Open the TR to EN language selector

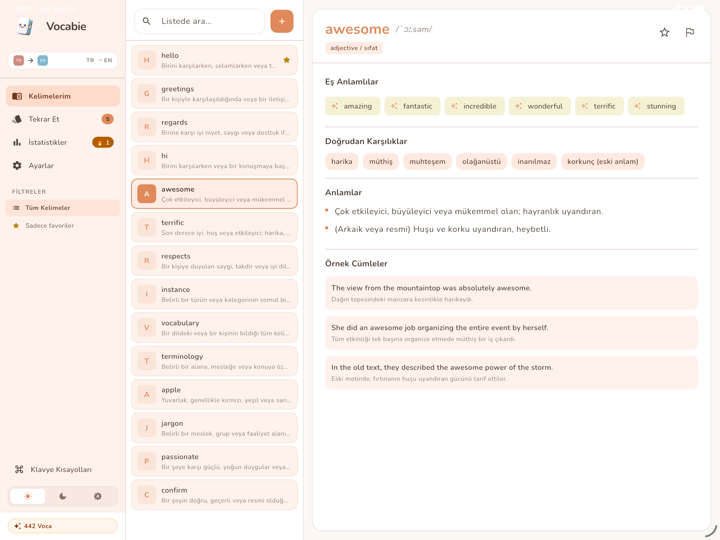pyautogui.click(x=62, y=60)
